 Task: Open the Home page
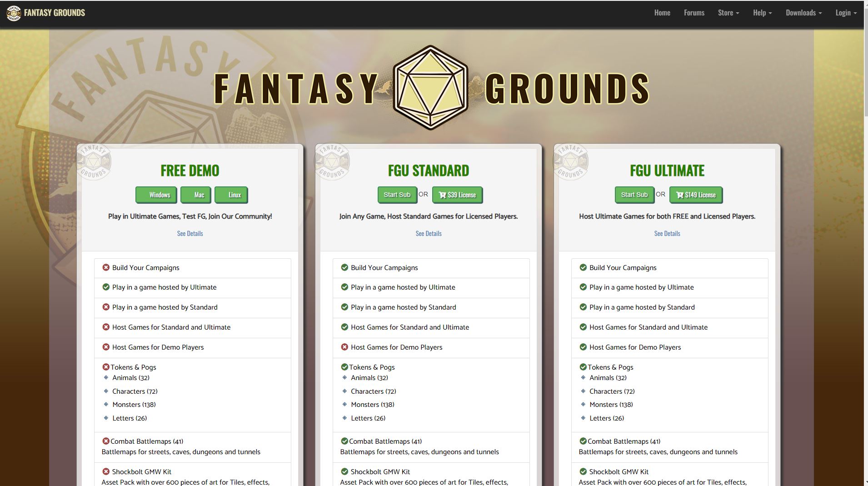(x=662, y=13)
